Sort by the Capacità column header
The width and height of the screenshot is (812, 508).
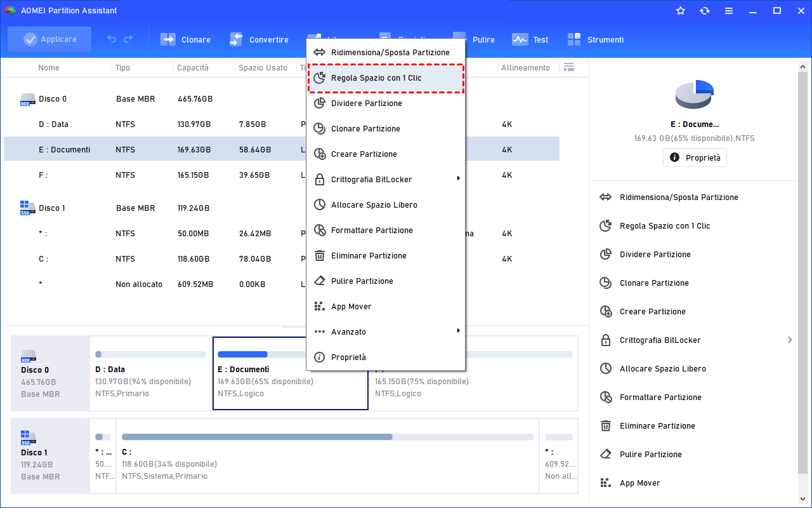193,68
